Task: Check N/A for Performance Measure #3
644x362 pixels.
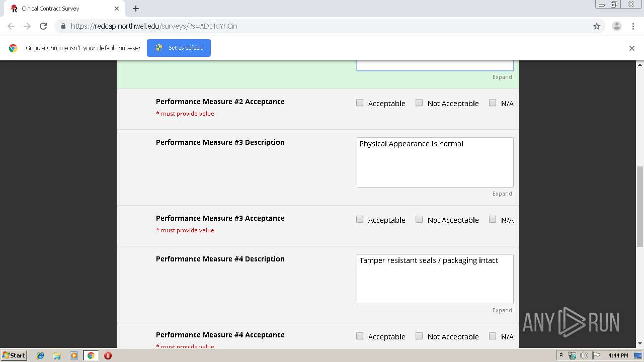Action: [x=493, y=219]
